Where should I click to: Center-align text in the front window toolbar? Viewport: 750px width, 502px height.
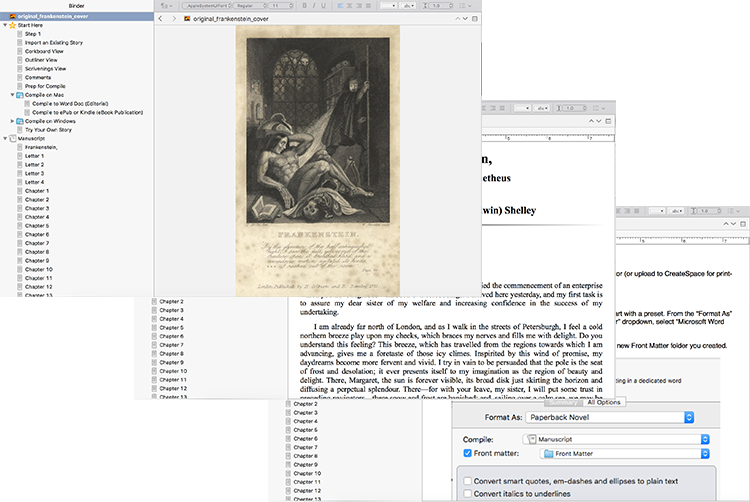350,6
